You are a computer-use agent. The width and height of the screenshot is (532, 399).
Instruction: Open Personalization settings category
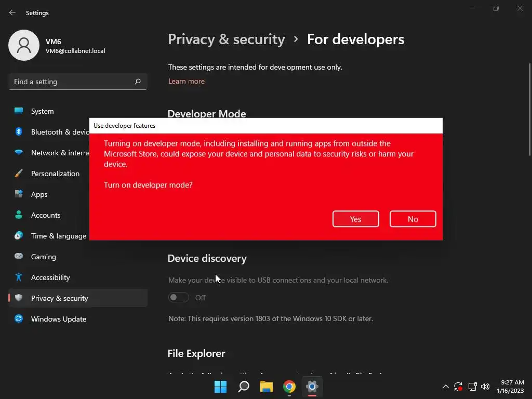[x=78, y=174]
